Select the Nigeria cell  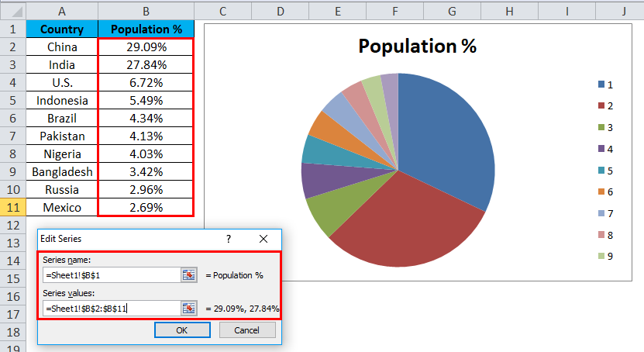click(62, 154)
